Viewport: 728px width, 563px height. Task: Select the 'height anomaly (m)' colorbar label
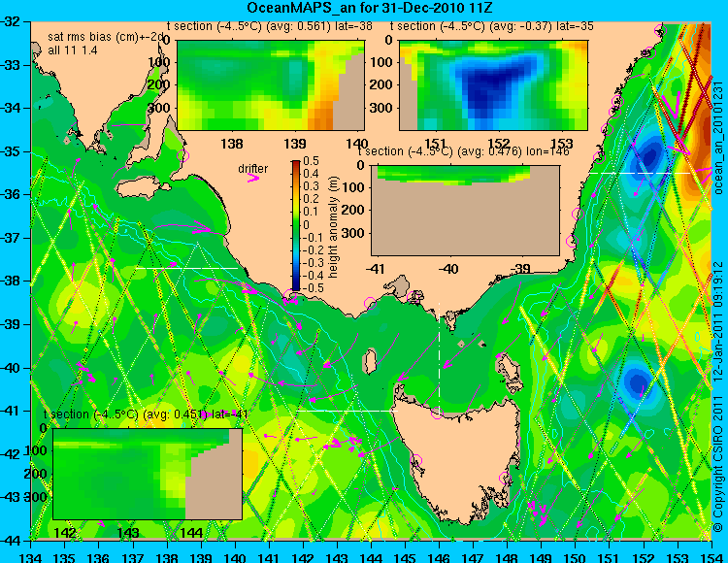(333, 227)
